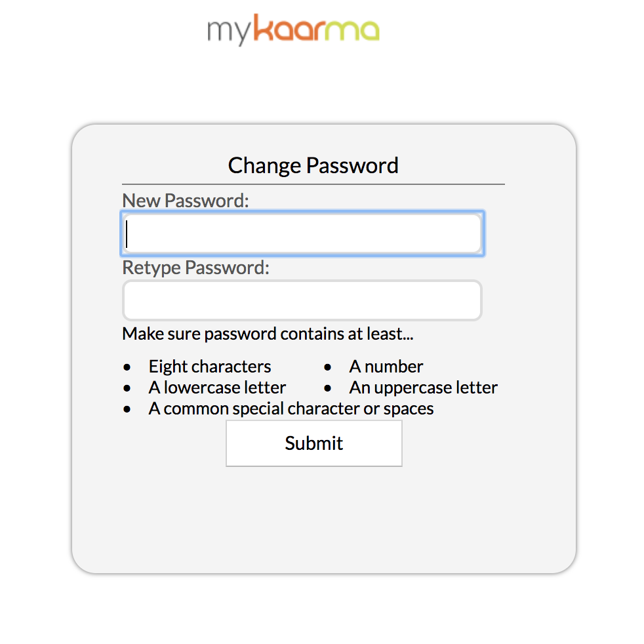Select the A number requirement text
This screenshot has width=644, height=644.
[386, 367]
